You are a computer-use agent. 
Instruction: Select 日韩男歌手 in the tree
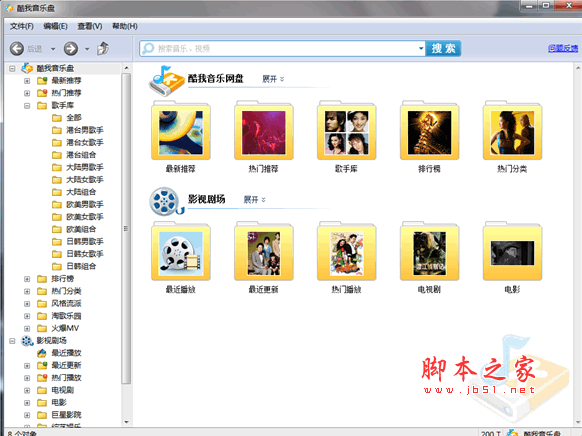tap(85, 242)
